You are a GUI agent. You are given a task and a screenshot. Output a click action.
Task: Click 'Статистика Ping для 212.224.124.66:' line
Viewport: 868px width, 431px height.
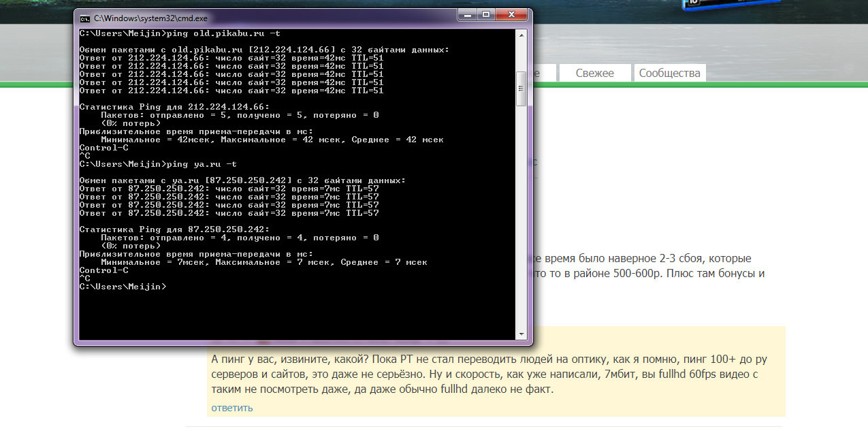[x=174, y=107]
